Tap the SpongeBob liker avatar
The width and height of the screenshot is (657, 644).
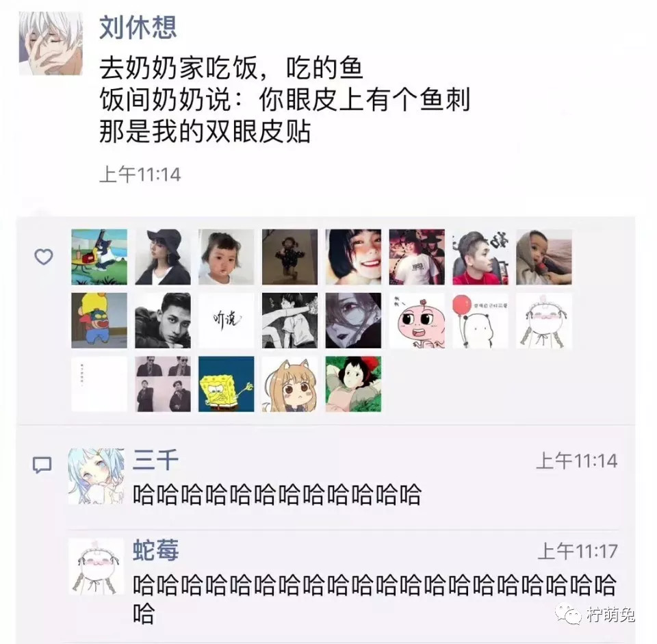click(x=227, y=384)
